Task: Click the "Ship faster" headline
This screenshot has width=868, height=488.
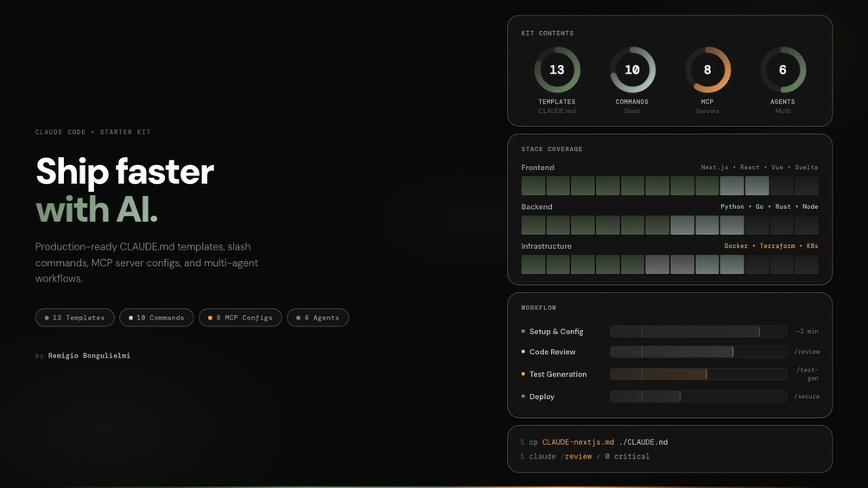Action: coord(124,171)
